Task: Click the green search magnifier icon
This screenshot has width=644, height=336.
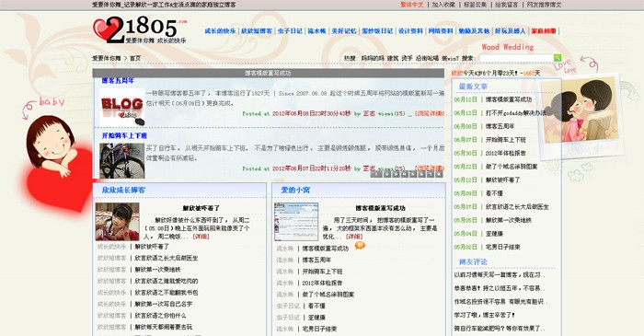Action: coord(558,58)
